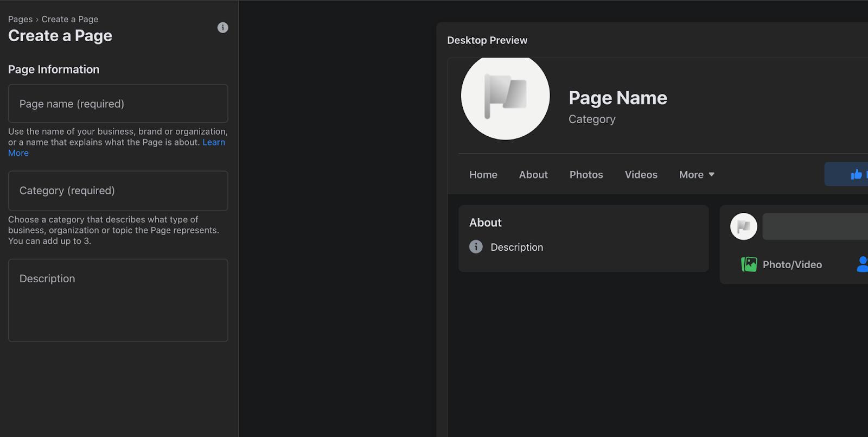Image resolution: width=868 pixels, height=437 pixels.
Task: Click the About heading in preview card
Action: (486, 223)
